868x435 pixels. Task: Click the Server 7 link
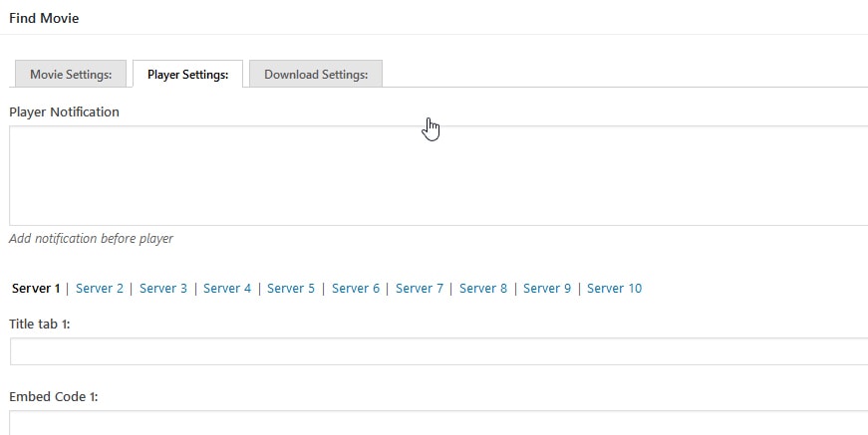[x=420, y=289]
